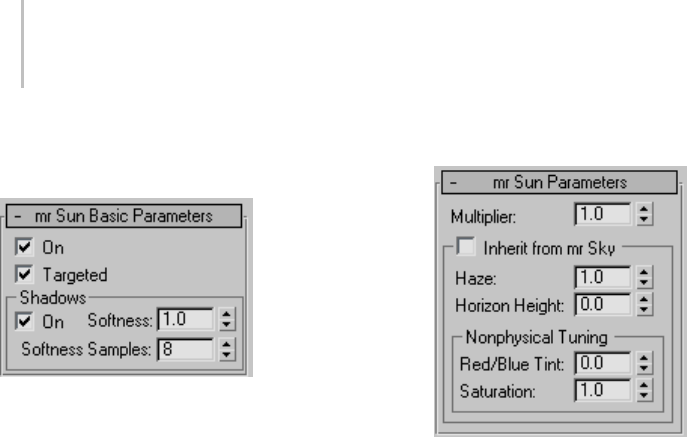Adjust the Red/Blue Tint spinner arrows
The height and width of the screenshot is (437, 687).
[644, 363]
